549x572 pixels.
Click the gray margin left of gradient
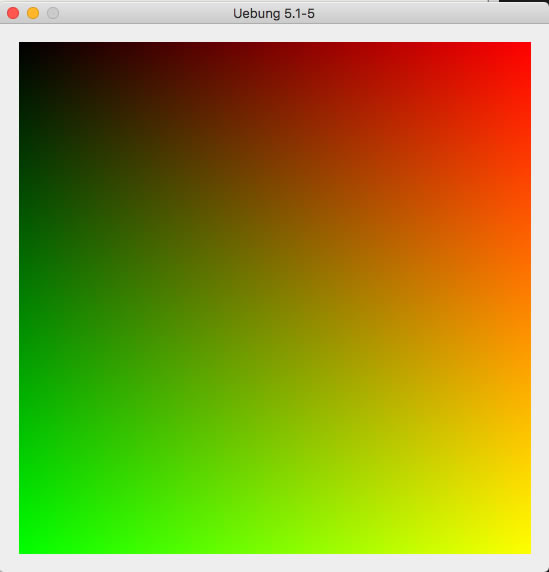pos(9,298)
